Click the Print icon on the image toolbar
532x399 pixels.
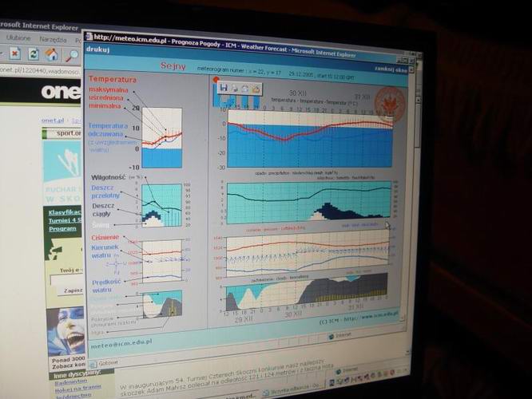(x=234, y=89)
